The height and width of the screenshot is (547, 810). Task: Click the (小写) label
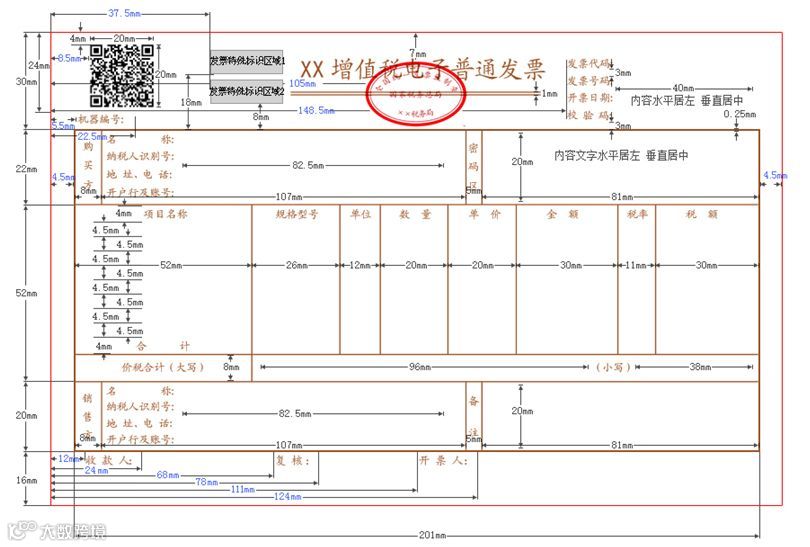pyautogui.click(x=613, y=367)
